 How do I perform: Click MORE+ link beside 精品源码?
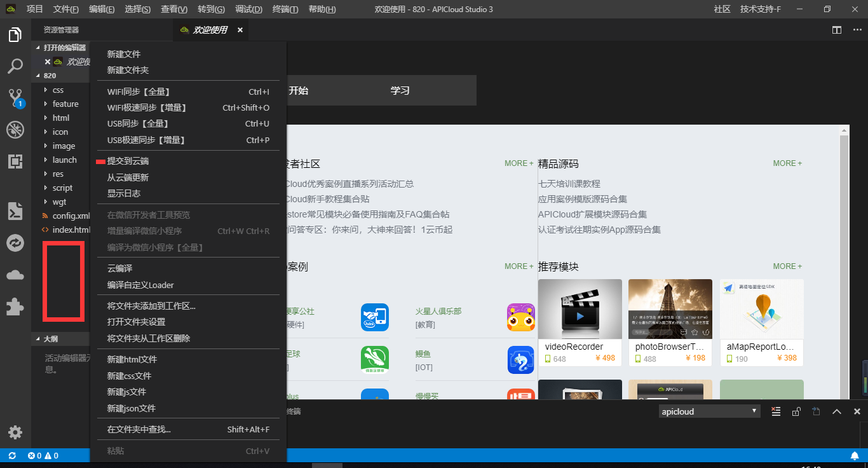coord(787,163)
